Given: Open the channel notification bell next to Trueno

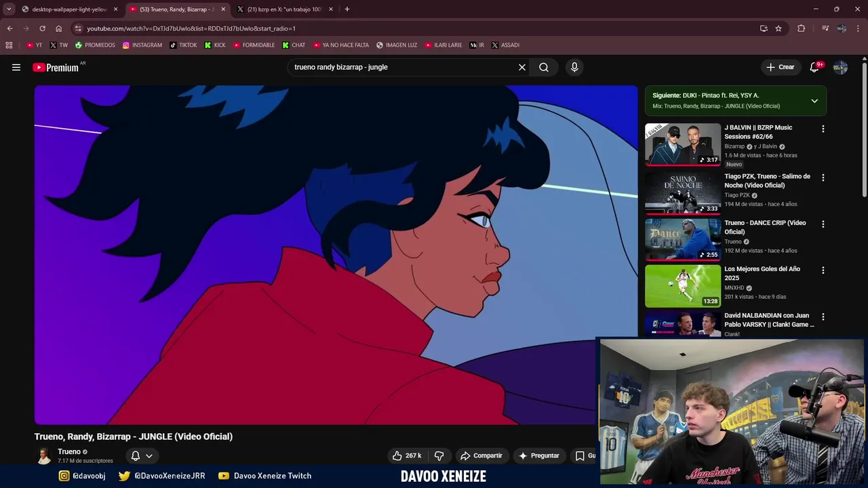Looking at the screenshot, I should 135,455.
